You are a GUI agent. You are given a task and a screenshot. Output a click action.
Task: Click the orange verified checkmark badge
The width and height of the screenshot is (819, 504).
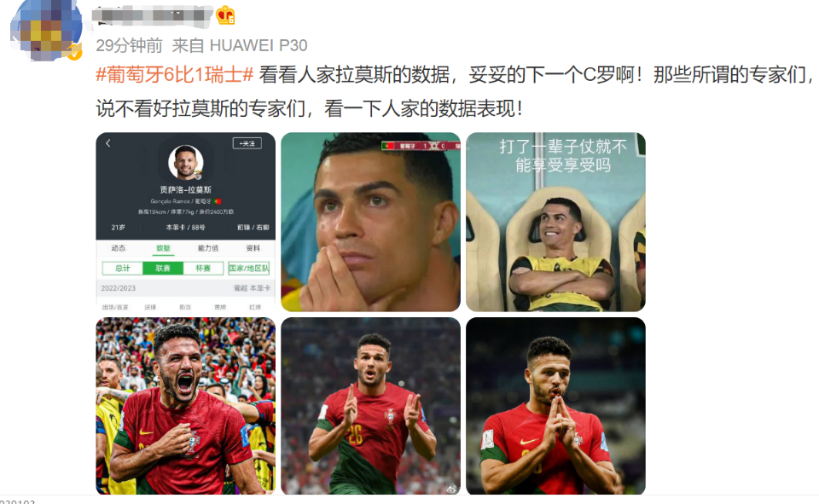(x=75, y=53)
